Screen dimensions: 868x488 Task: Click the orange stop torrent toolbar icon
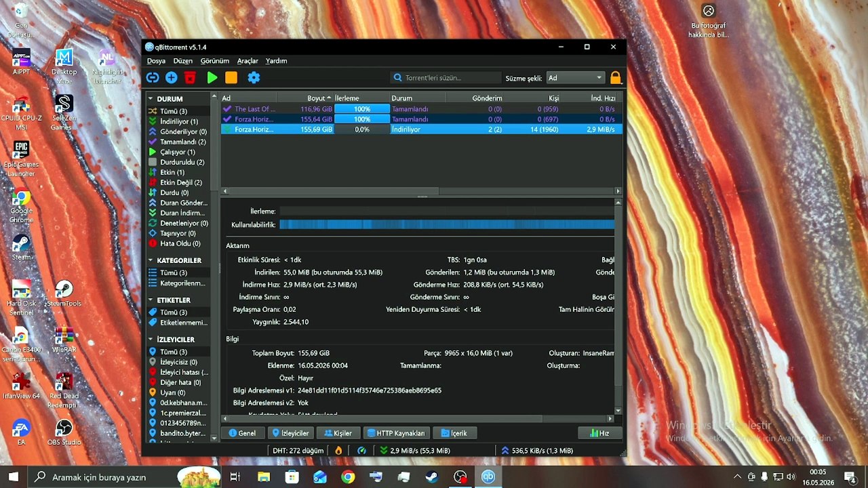point(231,78)
